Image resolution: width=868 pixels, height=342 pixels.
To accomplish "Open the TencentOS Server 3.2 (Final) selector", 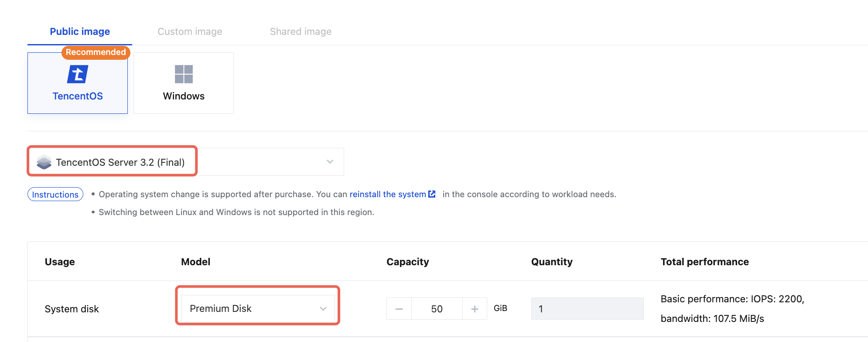I will click(120, 162).
